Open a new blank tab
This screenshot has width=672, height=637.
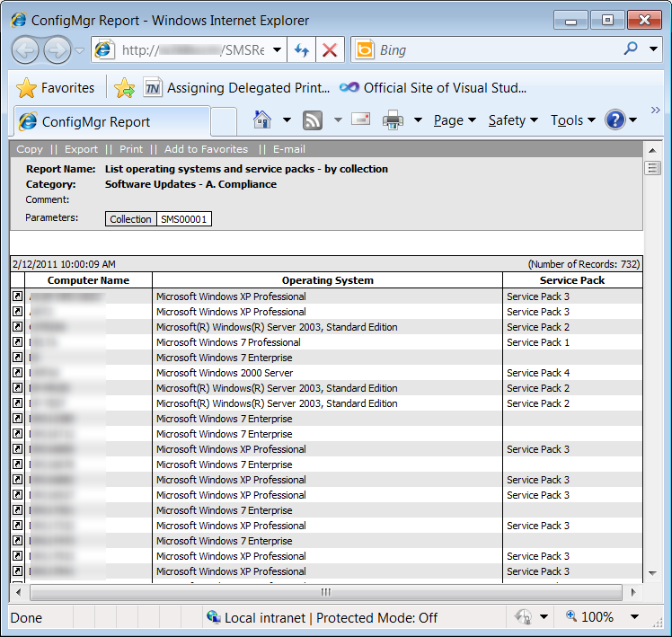pos(224,122)
